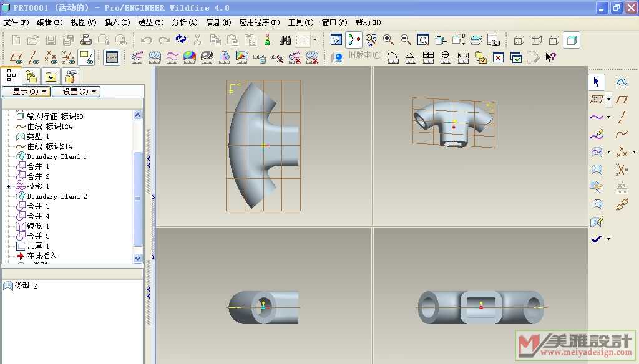Click the curvature analysis icon
Image resolution: width=639 pixels, height=364 pixels.
coord(137,57)
